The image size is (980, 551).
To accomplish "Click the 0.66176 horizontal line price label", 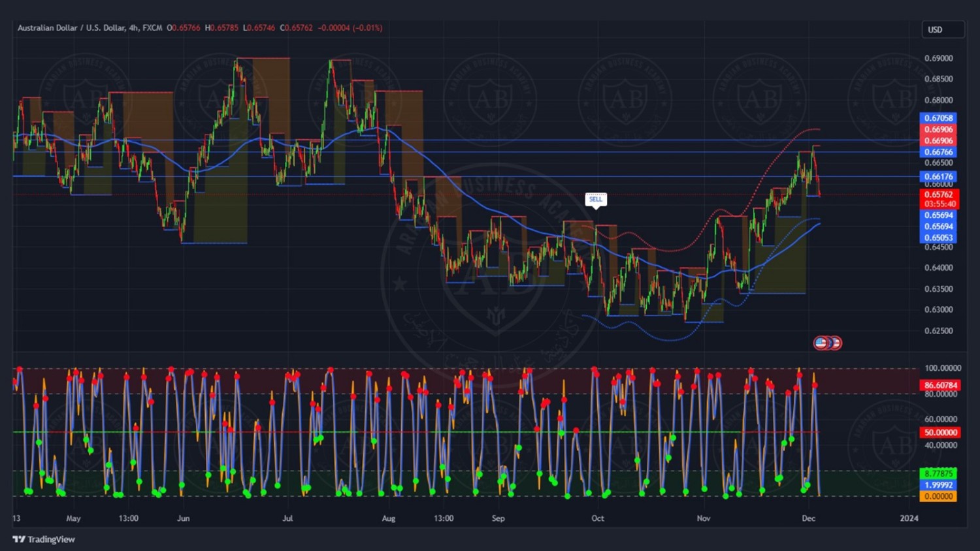I will (938, 176).
